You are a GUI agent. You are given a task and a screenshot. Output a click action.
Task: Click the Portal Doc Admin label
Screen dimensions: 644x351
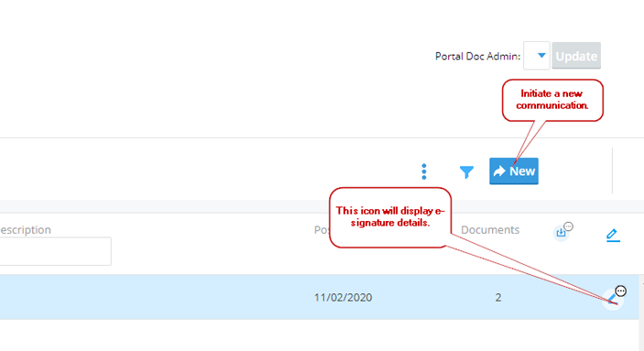tap(477, 56)
